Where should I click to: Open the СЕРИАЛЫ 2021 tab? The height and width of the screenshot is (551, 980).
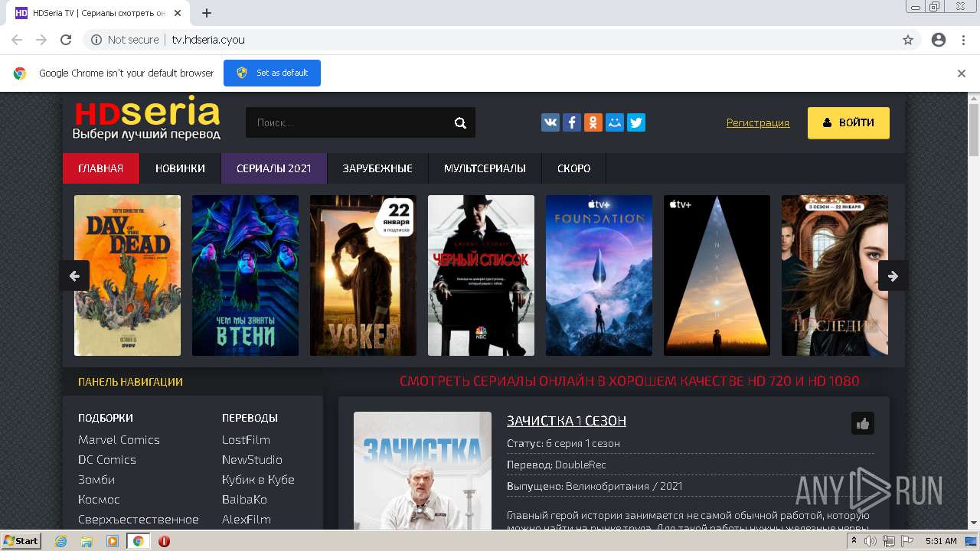pos(274,168)
